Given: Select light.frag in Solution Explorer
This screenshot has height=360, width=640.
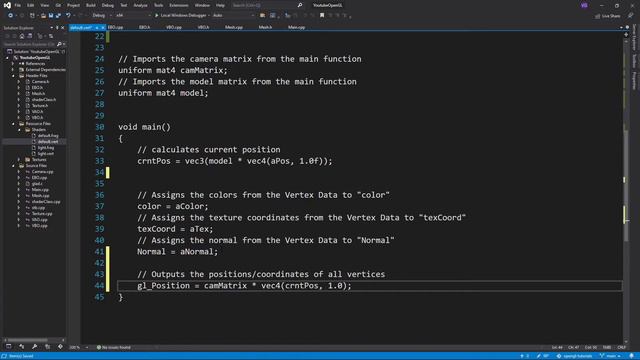Looking at the screenshot, I should pyautogui.click(x=46, y=148).
